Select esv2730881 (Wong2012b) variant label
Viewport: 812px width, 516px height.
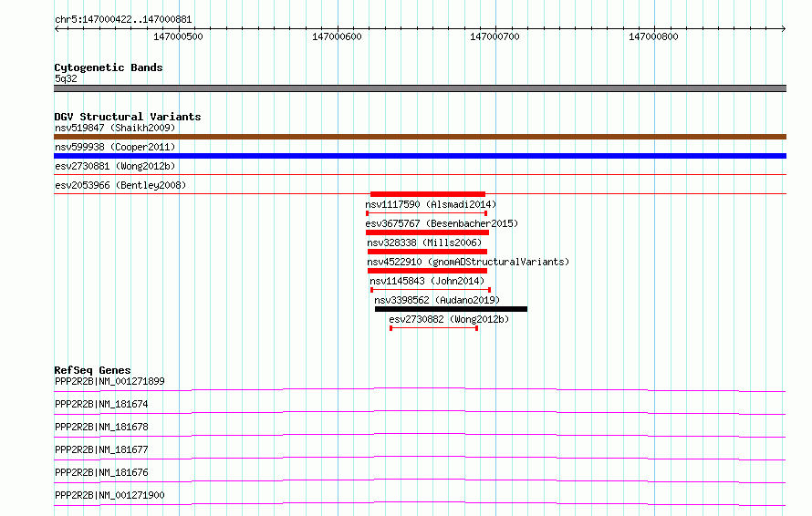tap(115, 166)
